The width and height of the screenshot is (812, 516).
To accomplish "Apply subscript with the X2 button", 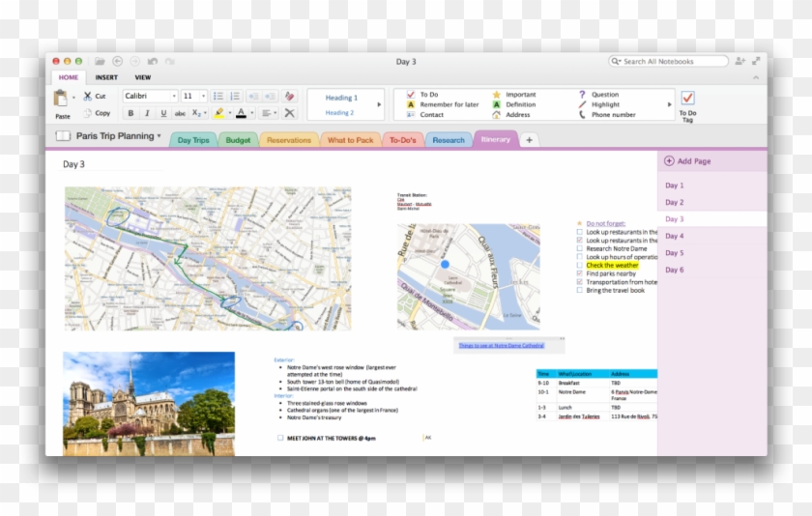I will coord(196,113).
